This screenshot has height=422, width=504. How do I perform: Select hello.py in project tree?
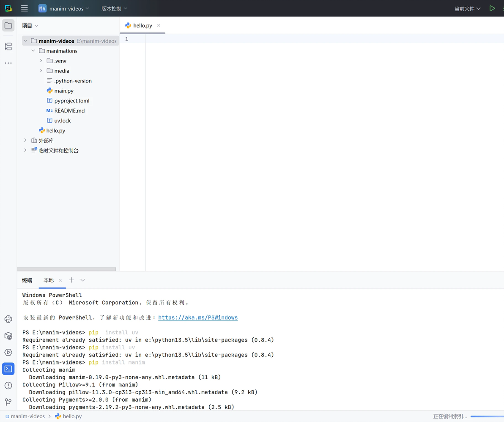tap(52, 131)
